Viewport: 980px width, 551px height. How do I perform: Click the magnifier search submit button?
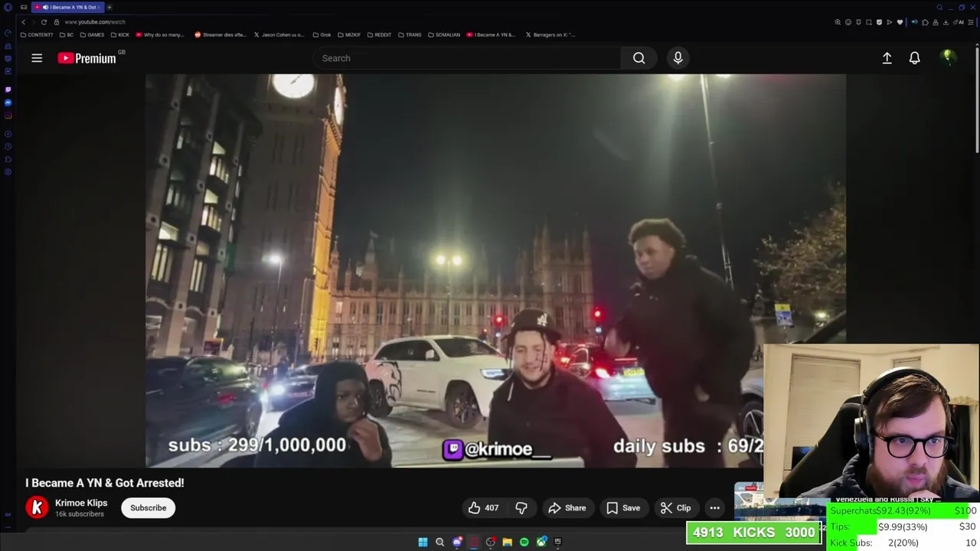(639, 58)
